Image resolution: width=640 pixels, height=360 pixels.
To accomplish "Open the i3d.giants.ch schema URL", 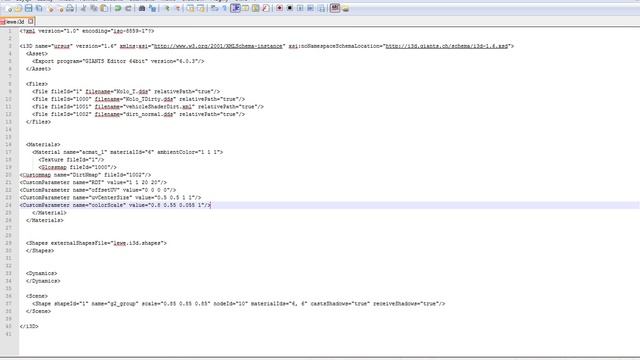I will click(447, 46).
